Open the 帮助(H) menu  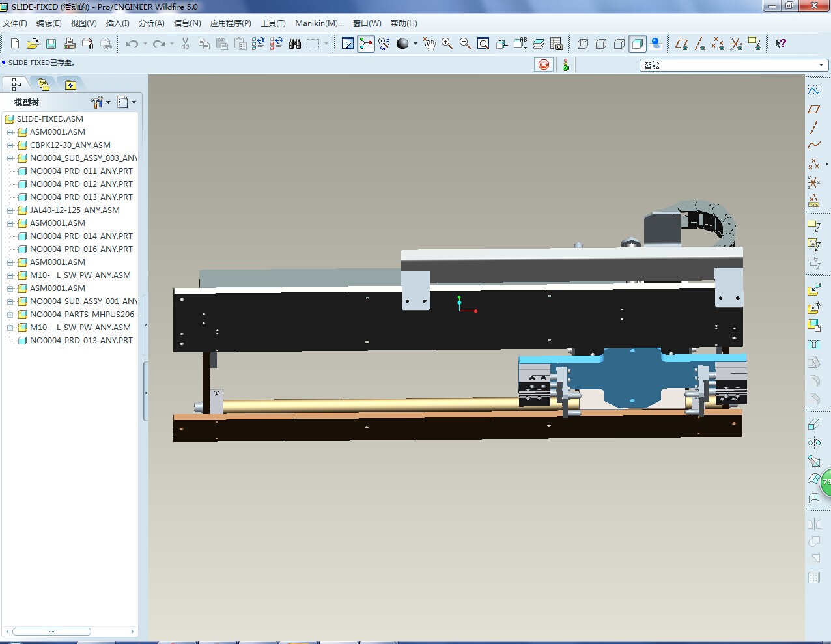point(404,23)
